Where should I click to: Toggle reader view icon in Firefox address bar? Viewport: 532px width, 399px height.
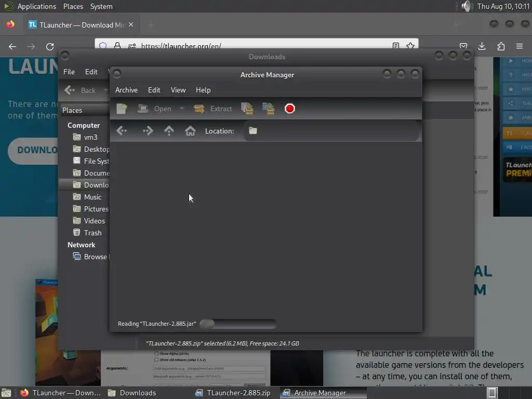tap(395, 46)
